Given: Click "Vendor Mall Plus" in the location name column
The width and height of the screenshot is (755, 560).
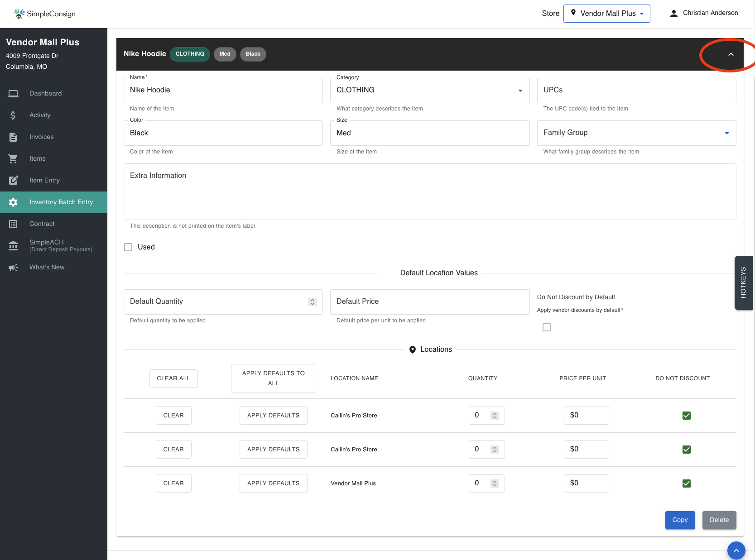Looking at the screenshot, I should (x=353, y=483).
